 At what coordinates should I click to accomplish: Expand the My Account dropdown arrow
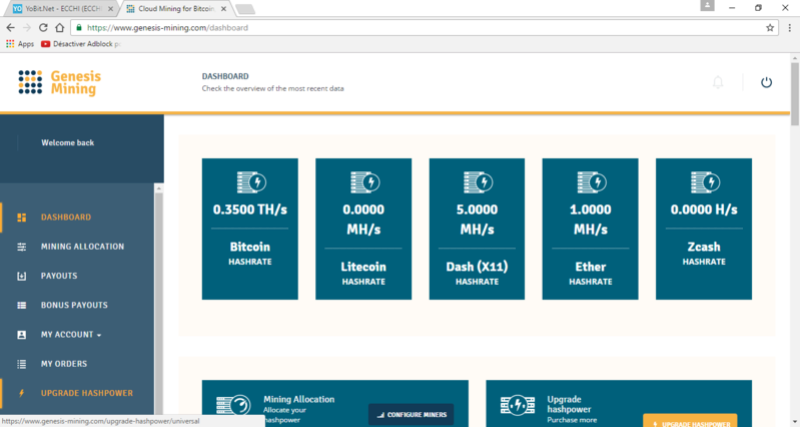(x=99, y=336)
